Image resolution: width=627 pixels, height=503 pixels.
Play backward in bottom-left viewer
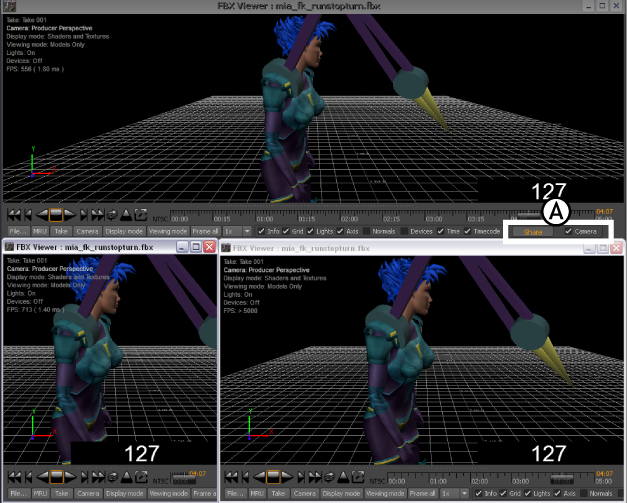pos(43,477)
